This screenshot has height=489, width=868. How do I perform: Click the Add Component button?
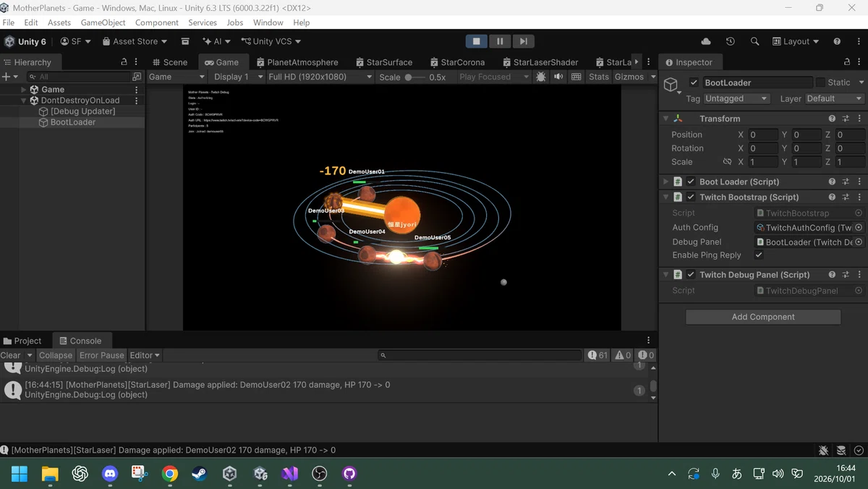[x=763, y=317]
